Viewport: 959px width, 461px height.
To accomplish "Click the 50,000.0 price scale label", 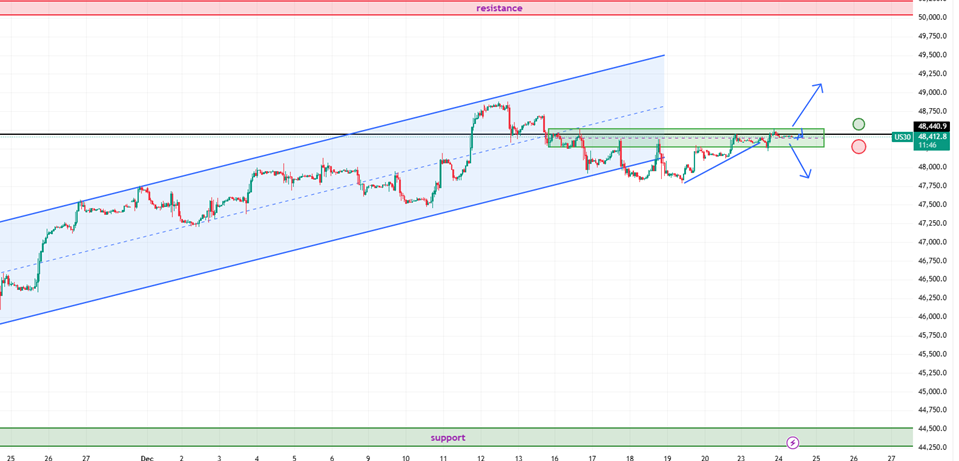I will tap(932, 17).
